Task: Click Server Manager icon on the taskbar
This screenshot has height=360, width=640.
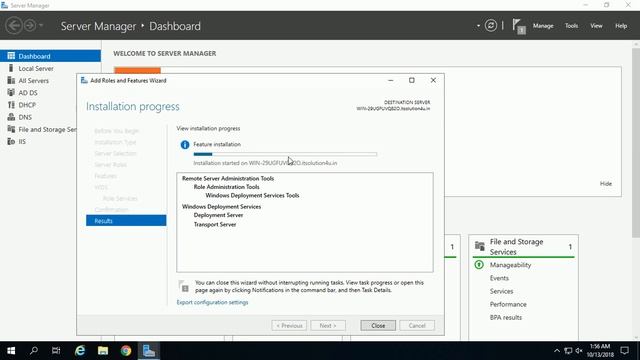Action: (x=149, y=351)
